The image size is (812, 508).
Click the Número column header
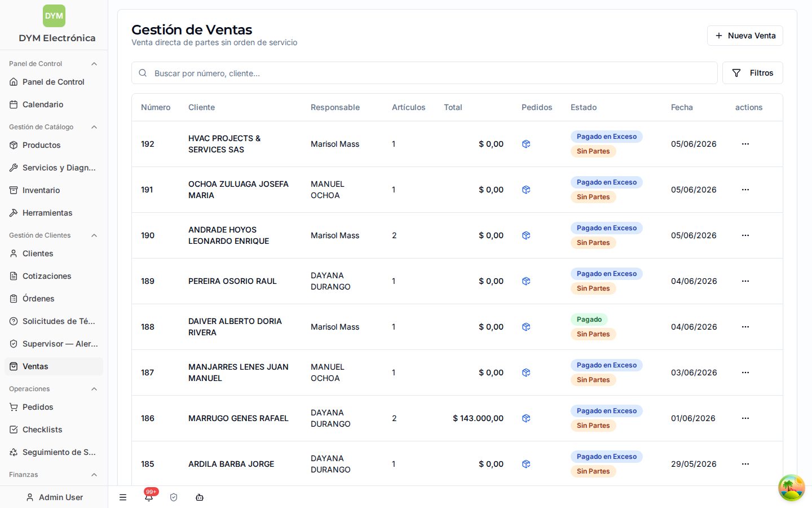pos(156,107)
